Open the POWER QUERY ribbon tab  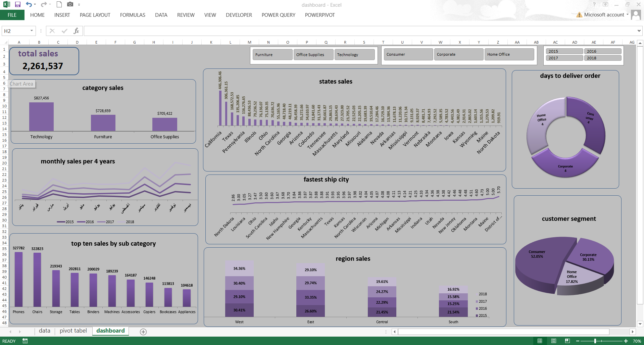point(278,15)
